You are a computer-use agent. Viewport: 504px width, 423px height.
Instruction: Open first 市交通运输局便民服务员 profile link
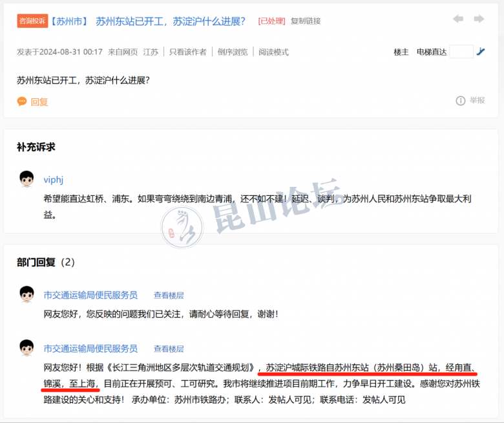pos(90,295)
